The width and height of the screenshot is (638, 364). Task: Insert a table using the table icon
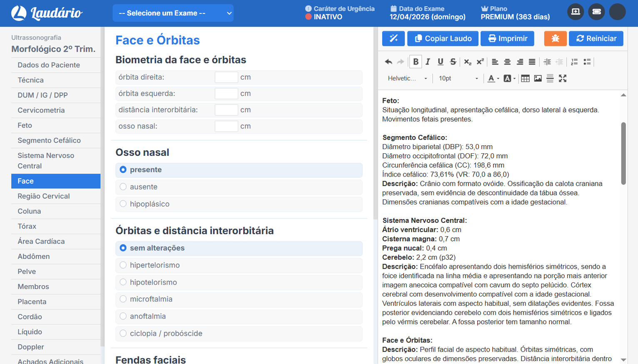pyautogui.click(x=526, y=78)
